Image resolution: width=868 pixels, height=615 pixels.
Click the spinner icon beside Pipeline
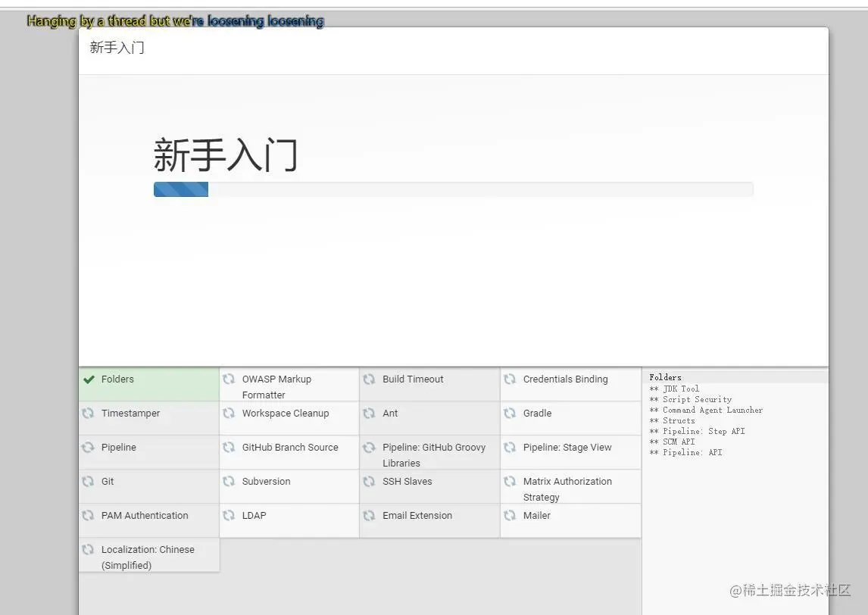[88, 448]
